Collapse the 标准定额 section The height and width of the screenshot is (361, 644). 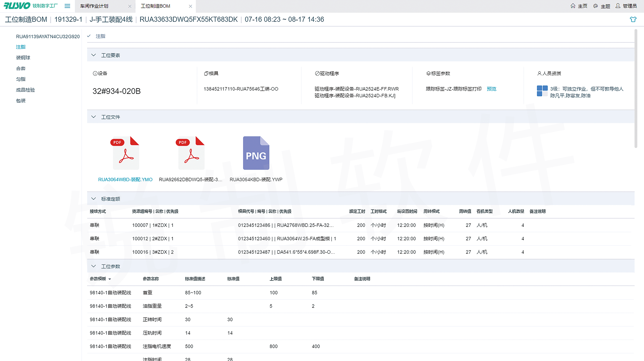[x=94, y=199]
